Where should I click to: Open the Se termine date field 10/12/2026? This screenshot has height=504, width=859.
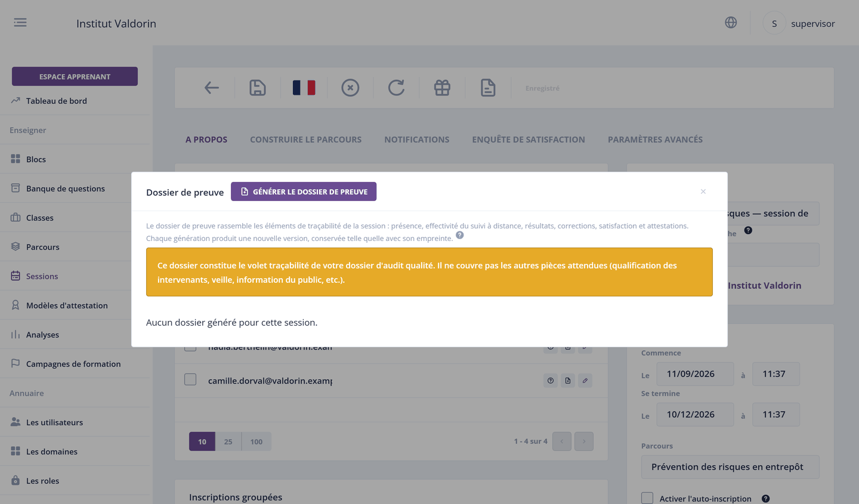[695, 415]
